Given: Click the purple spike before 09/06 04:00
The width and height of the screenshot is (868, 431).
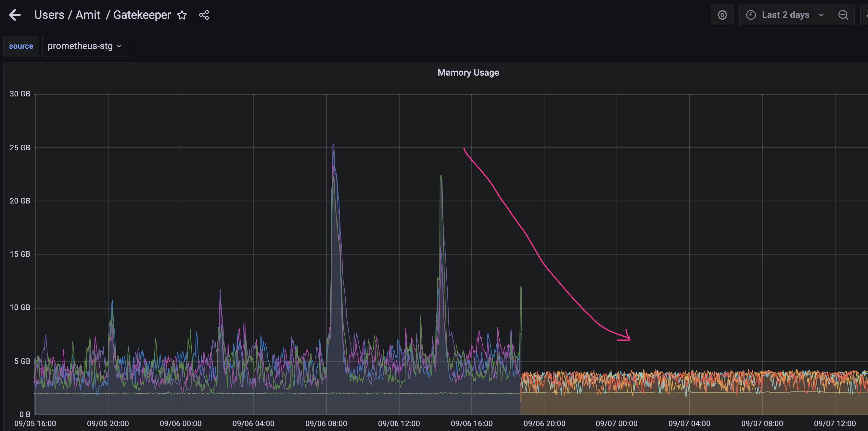Looking at the screenshot, I should [220, 290].
